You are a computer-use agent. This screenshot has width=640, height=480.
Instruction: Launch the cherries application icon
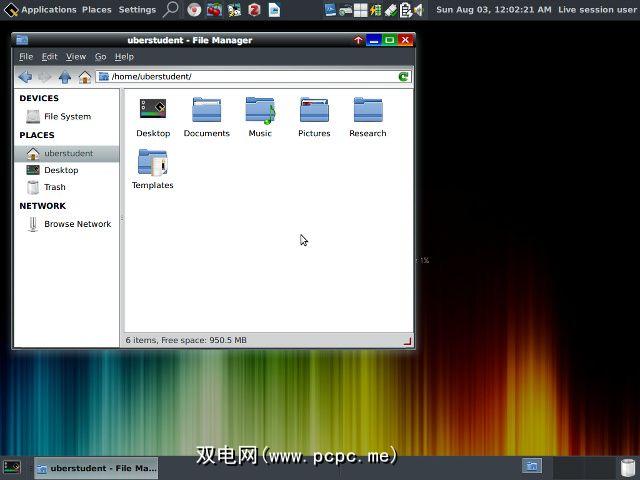[214, 10]
